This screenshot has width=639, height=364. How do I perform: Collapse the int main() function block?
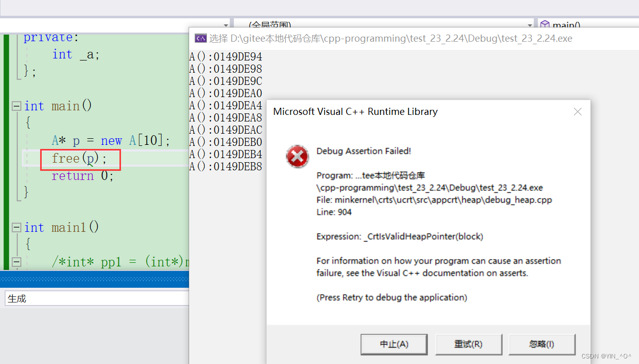coord(16,105)
